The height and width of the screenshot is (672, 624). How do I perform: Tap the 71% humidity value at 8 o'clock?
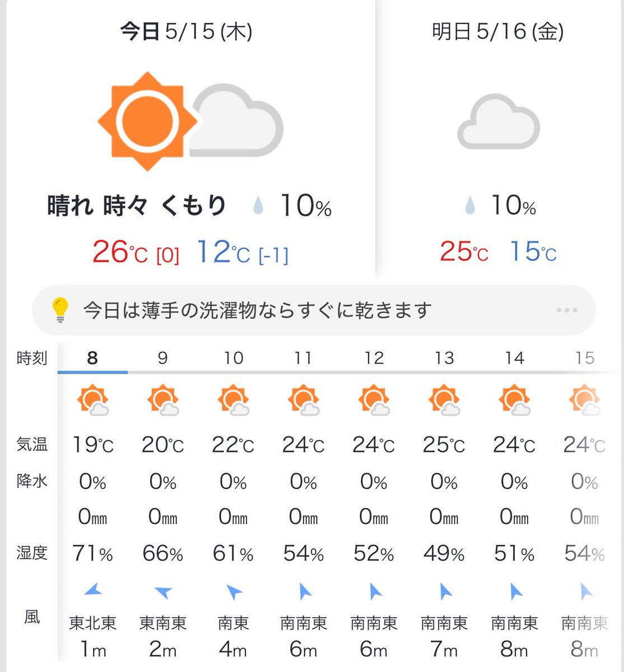pos(93,554)
